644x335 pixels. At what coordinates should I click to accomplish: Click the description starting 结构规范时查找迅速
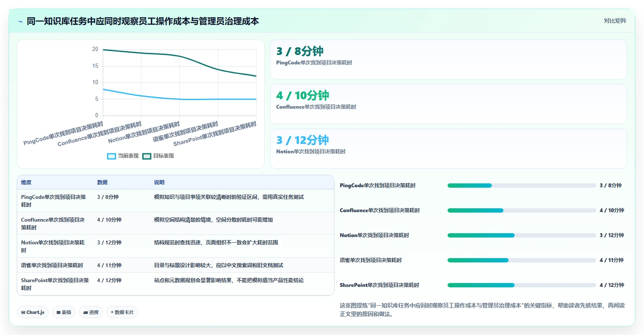pyautogui.click(x=216, y=243)
